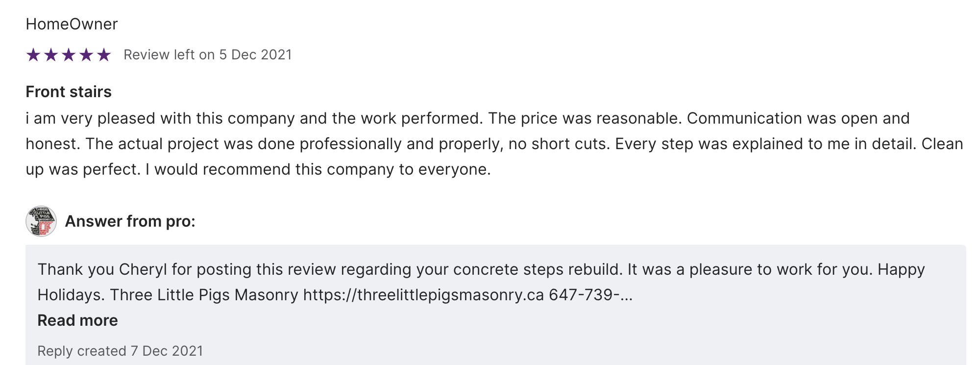Open the Three Little Pigs Masonry avatar

click(41, 221)
